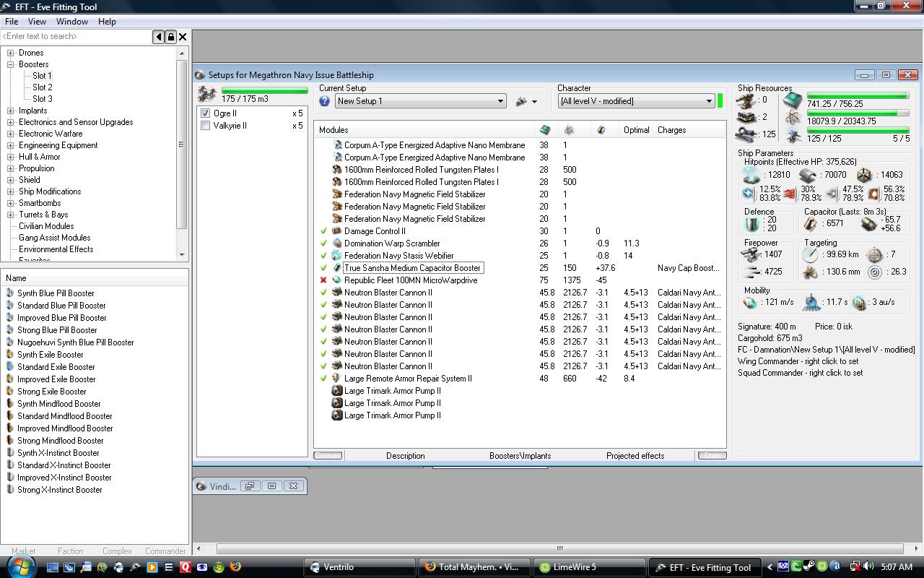Open the Window menu
Viewport: 924px width, 578px height.
click(x=72, y=22)
